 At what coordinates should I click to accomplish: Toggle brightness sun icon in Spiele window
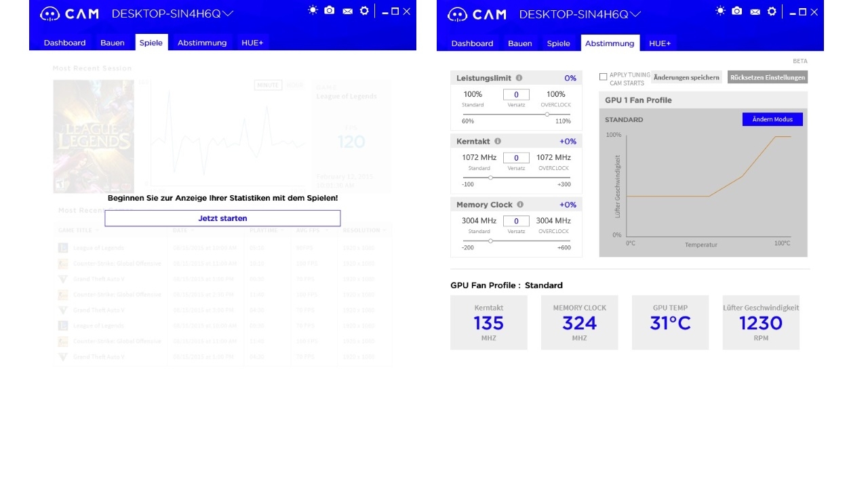point(313,11)
